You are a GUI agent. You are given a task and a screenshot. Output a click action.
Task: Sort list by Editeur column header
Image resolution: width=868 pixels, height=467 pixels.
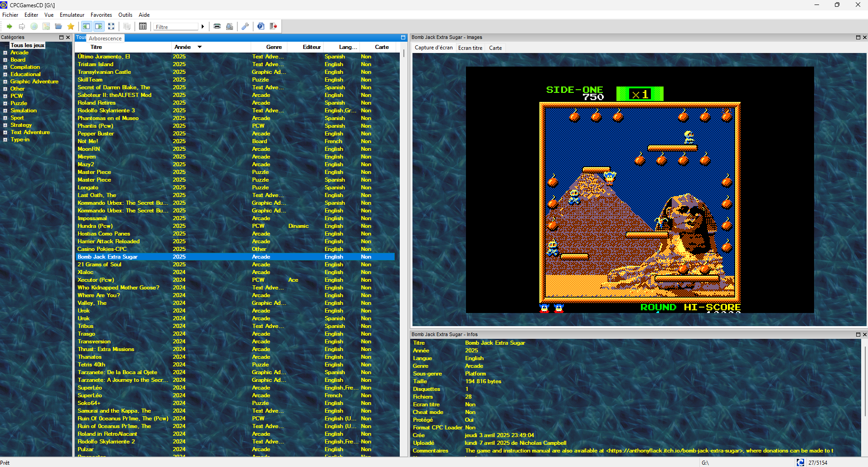coord(305,47)
